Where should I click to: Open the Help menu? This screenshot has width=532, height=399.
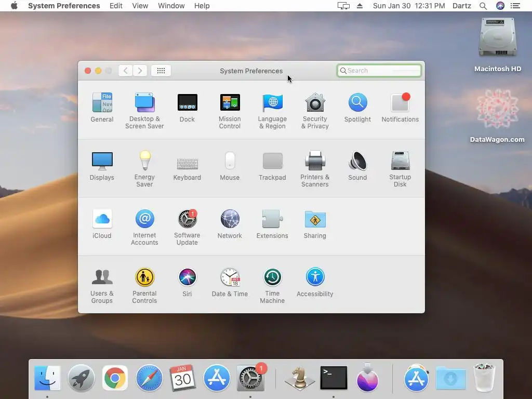pyautogui.click(x=202, y=6)
